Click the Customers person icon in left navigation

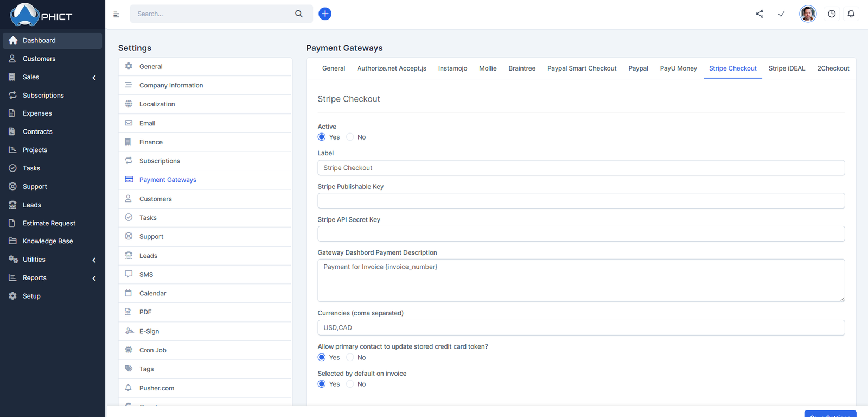(12, 59)
